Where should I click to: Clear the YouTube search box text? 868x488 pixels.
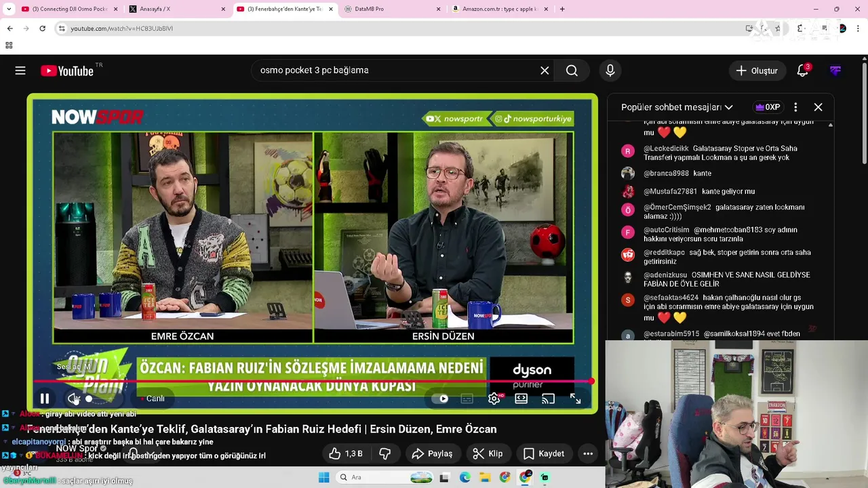tap(545, 70)
